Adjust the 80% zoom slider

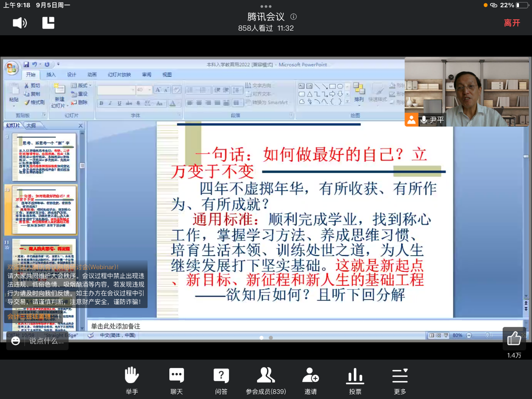(487, 335)
